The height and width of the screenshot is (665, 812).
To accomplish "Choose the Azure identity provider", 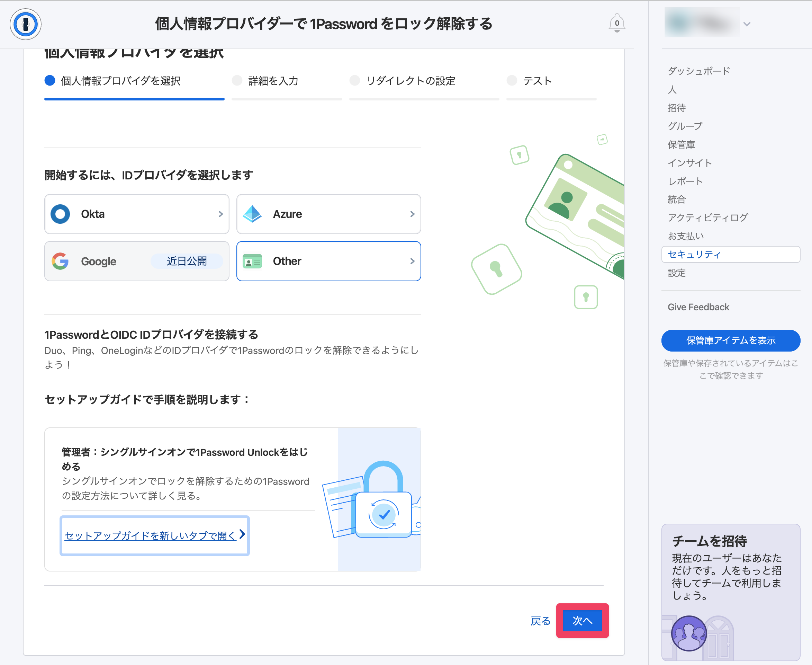I will click(328, 214).
